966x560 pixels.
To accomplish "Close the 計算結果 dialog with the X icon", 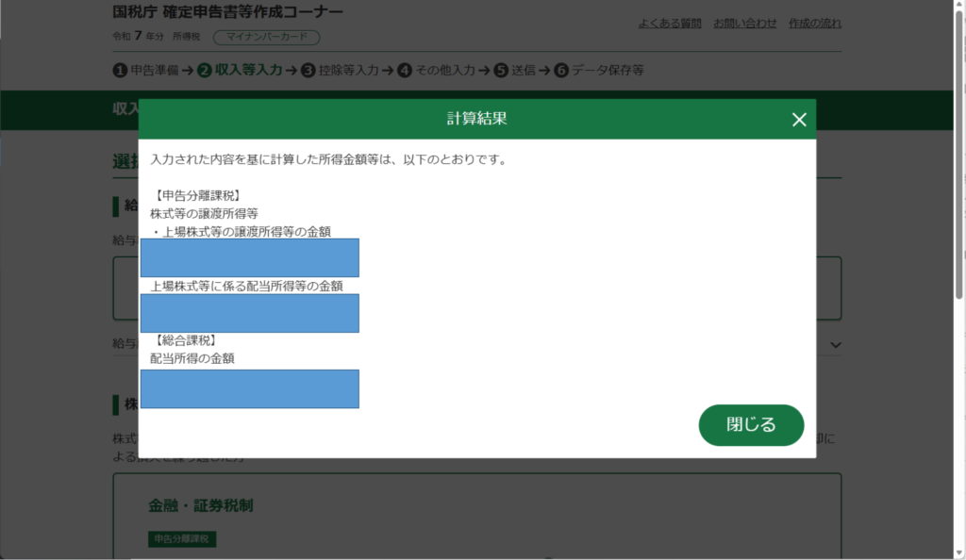I will 798,120.
